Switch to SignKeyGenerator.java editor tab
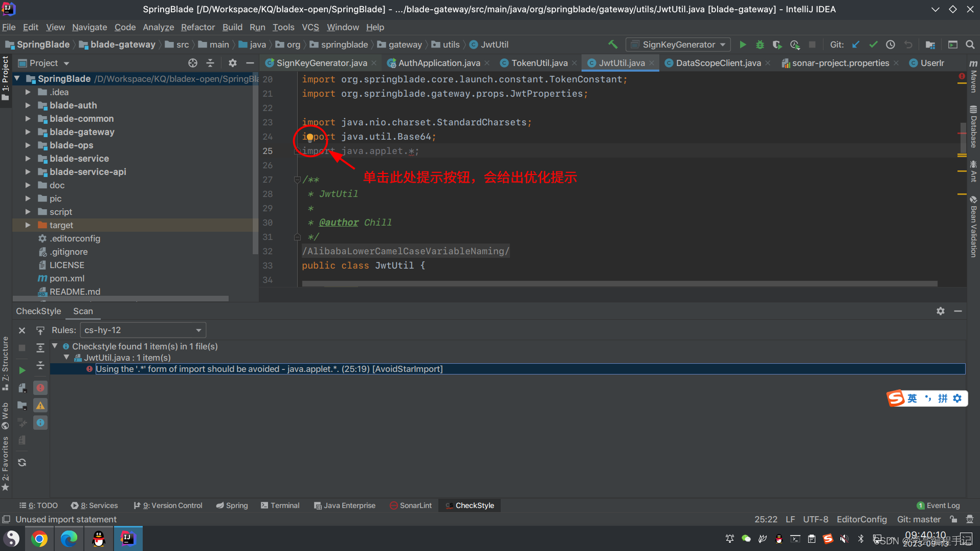Image resolution: width=980 pixels, height=551 pixels. (x=321, y=63)
